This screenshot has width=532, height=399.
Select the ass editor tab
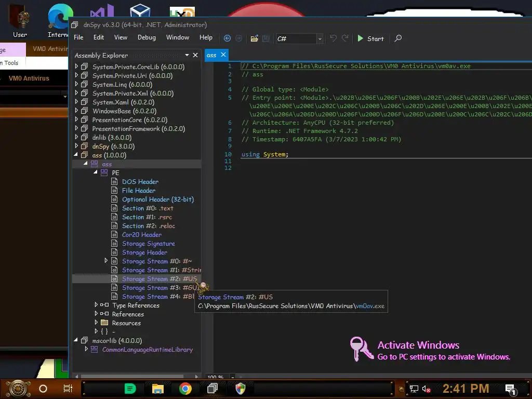click(x=211, y=55)
